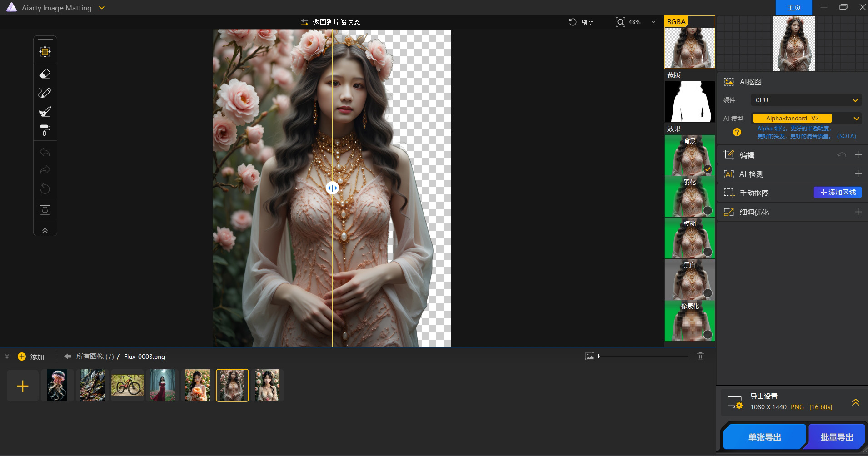Expand the 细调优化 section with plus
The image size is (868, 456).
point(858,212)
